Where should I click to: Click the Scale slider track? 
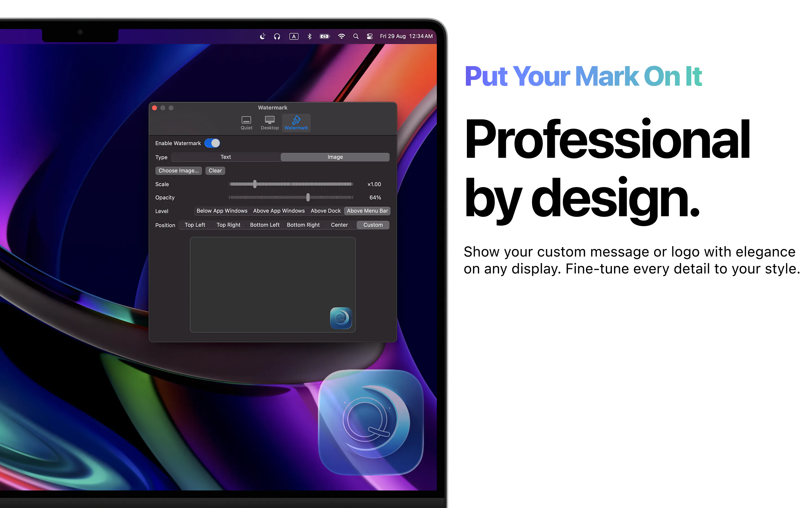click(291, 184)
